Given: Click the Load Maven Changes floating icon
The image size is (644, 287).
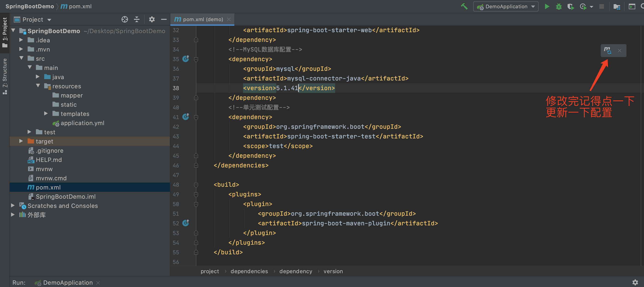Looking at the screenshot, I should point(607,50).
